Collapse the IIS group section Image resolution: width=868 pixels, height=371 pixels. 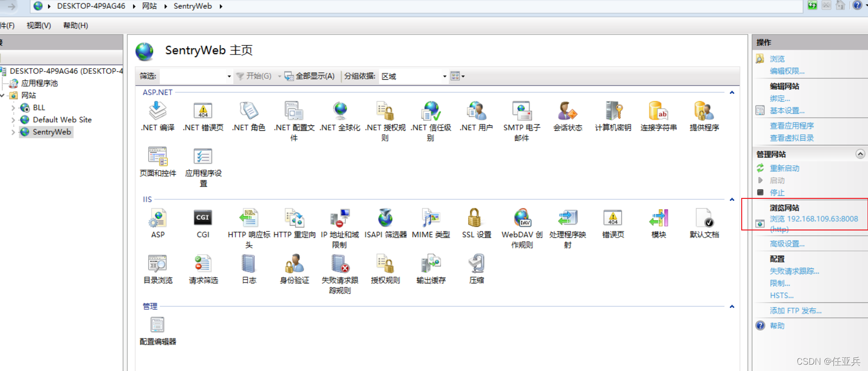(x=732, y=199)
